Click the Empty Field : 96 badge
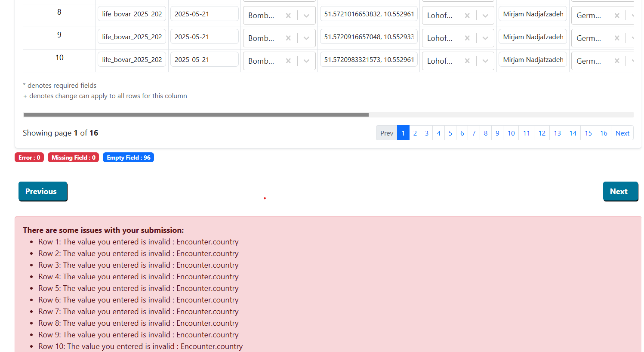This screenshot has width=644, height=352. point(128,157)
